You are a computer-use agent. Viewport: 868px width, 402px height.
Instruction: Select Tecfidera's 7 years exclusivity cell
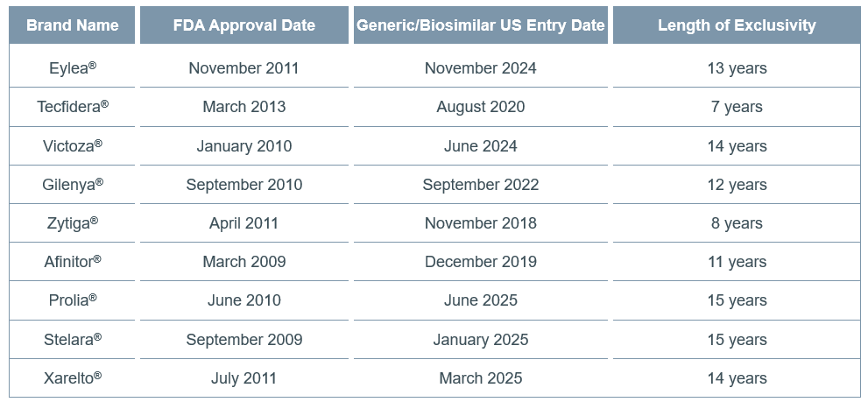[x=737, y=107]
